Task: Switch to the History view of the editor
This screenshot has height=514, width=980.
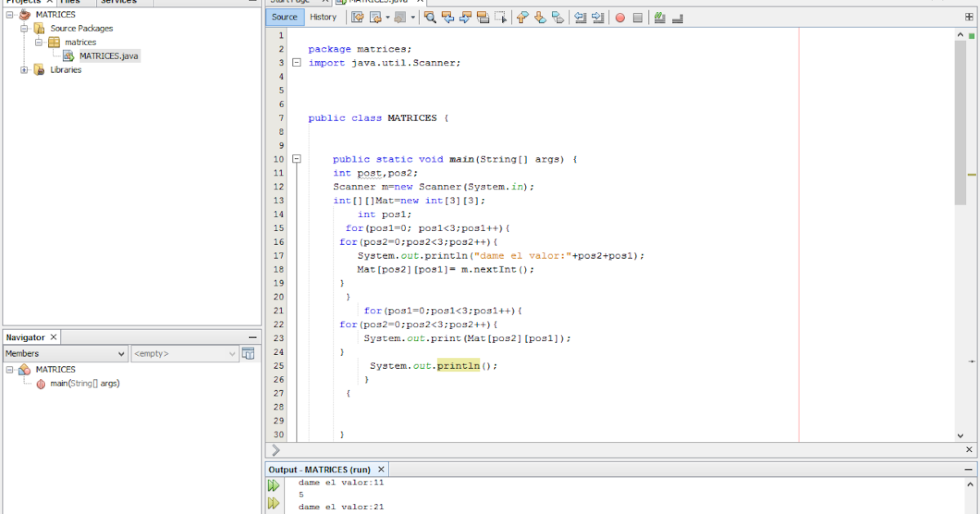Action: 323,16
